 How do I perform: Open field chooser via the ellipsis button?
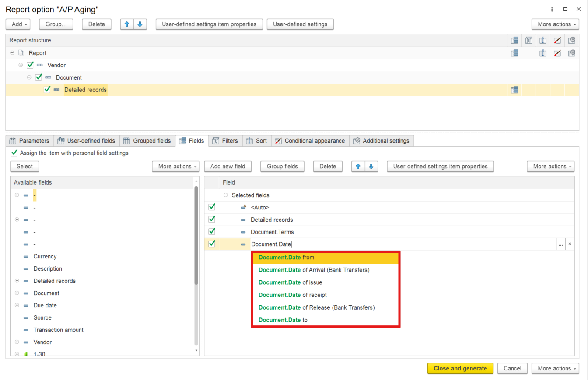[561, 244]
